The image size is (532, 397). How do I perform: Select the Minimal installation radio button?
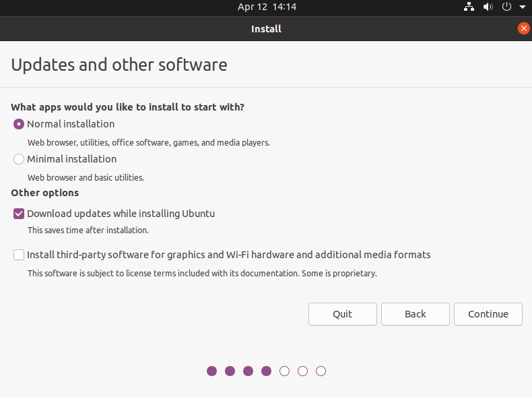tap(19, 159)
